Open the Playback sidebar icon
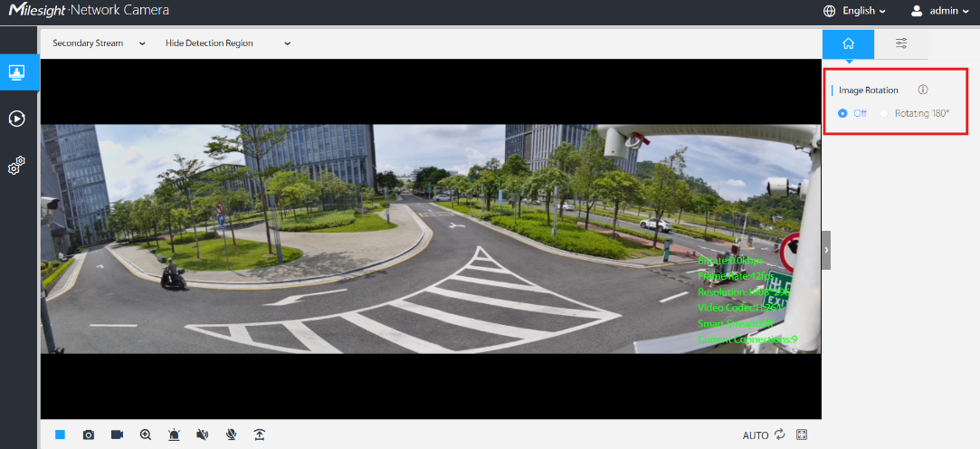The width and height of the screenshot is (980, 449). pos(17,119)
